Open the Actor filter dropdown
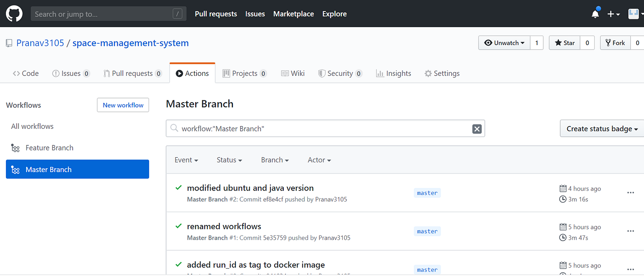Screen dimensions: 644x276 pyautogui.click(x=319, y=160)
